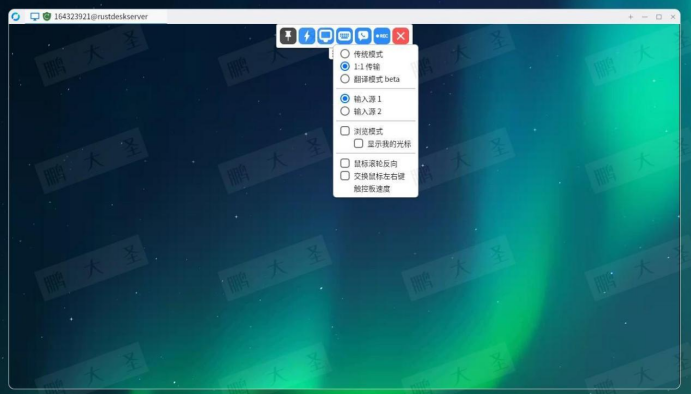The height and width of the screenshot is (394, 691).
Task: Enable 浏览模式 checkbox
Action: [345, 131]
